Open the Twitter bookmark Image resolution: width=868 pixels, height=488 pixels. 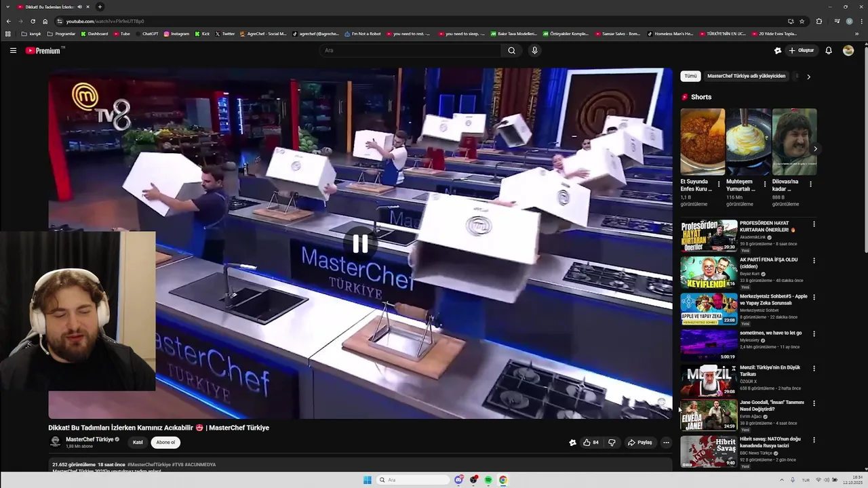click(x=225, y=33)
